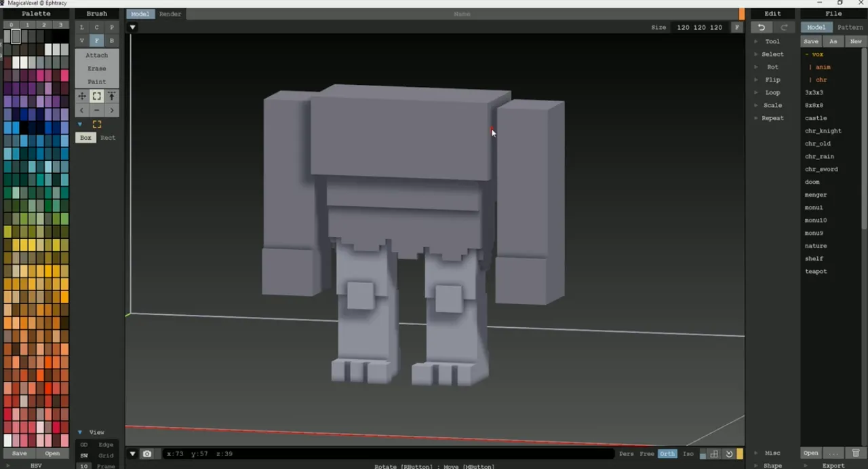The image size is (868, 469).
Task: Take a screenshot with the camera icon
Action: pos(147,453)
